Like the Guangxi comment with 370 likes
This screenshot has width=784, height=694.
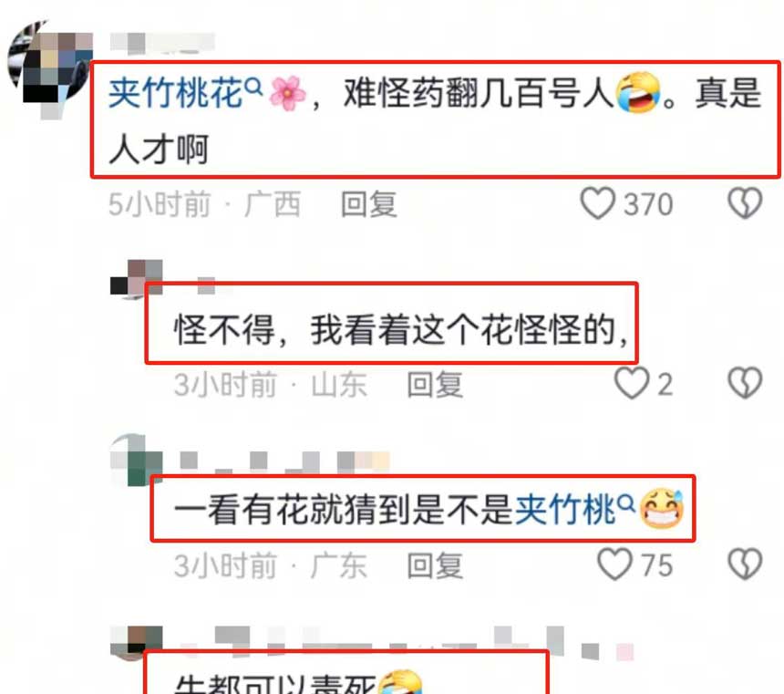click(597, 203)
